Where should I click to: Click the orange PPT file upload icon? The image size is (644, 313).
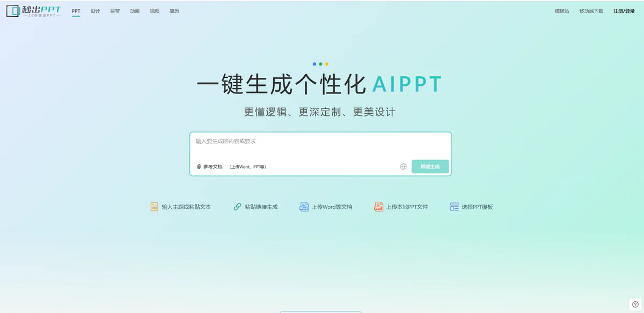(378, 207)
